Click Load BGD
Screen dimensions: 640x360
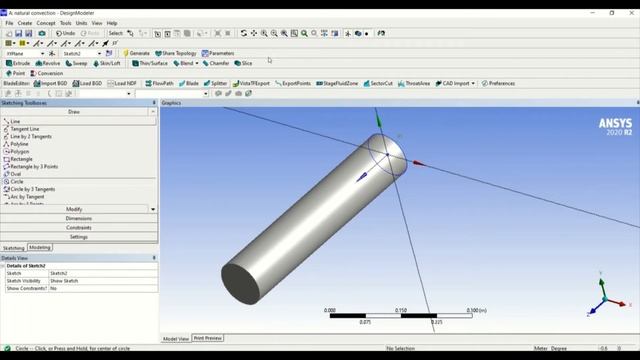point(87,83)
